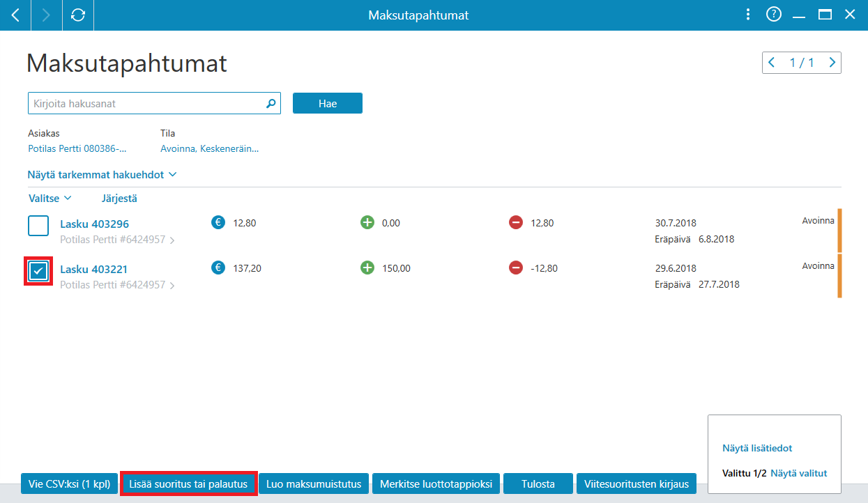Focus the Kirjoita hakusanat search field

(x=146, y=103)
